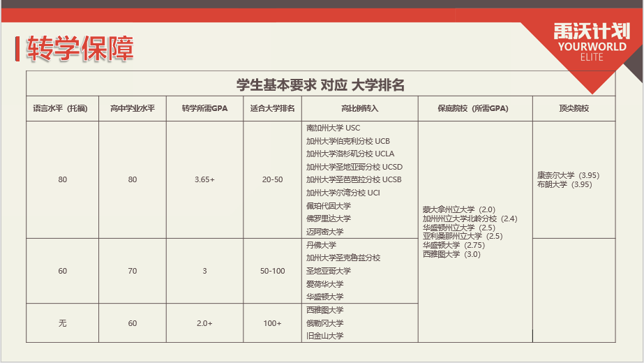Select the 顶尖院校 column header

[574, 109]
